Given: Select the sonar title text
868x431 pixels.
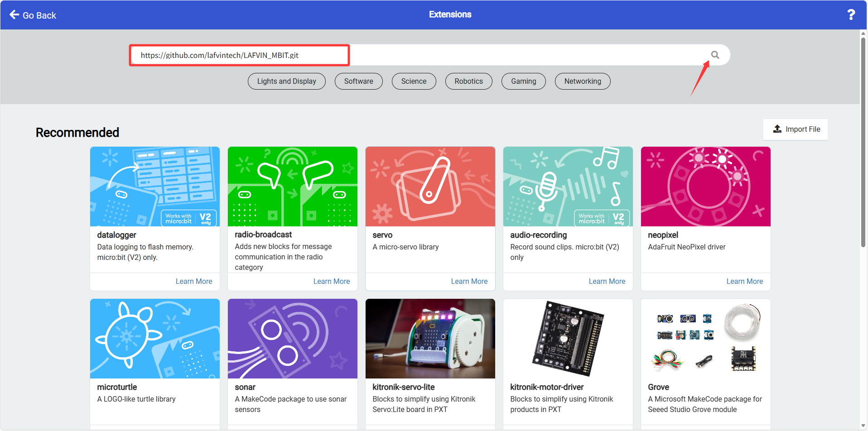Looking at the screenshot, I should (245, 387).
